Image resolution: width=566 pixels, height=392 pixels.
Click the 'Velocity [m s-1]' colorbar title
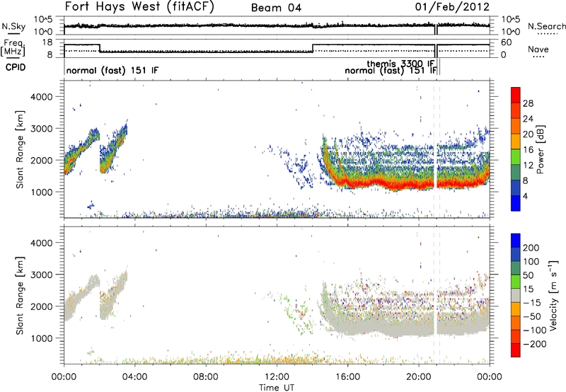(553, 294)
